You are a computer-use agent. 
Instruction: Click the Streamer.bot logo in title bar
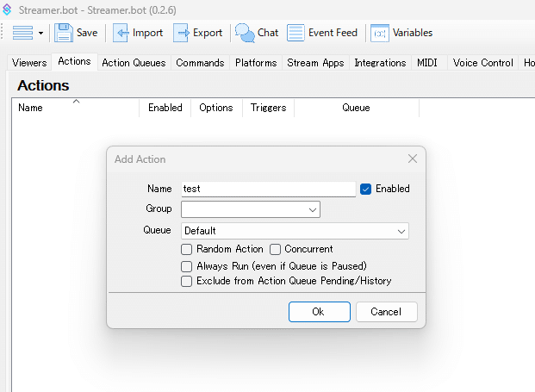[7, 9]
